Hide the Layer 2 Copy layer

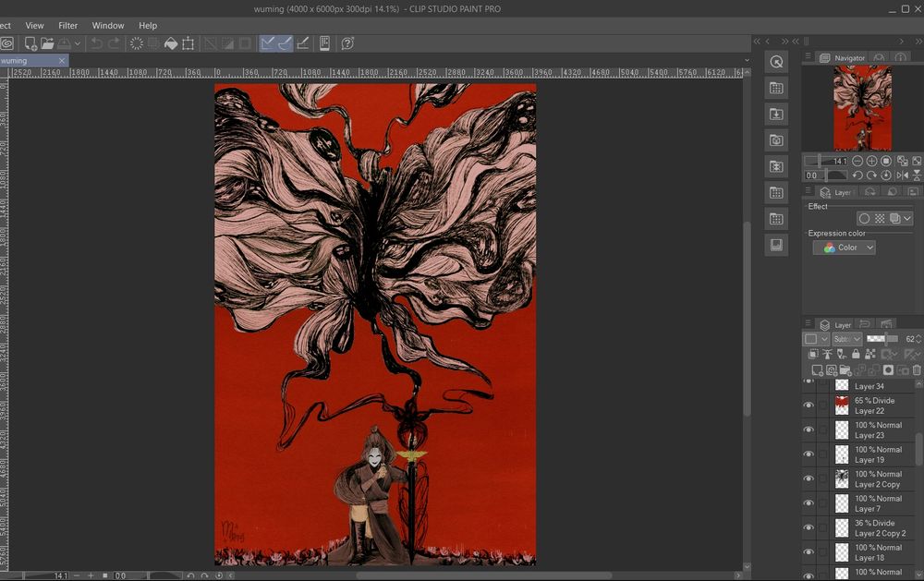tap(809, 478)
